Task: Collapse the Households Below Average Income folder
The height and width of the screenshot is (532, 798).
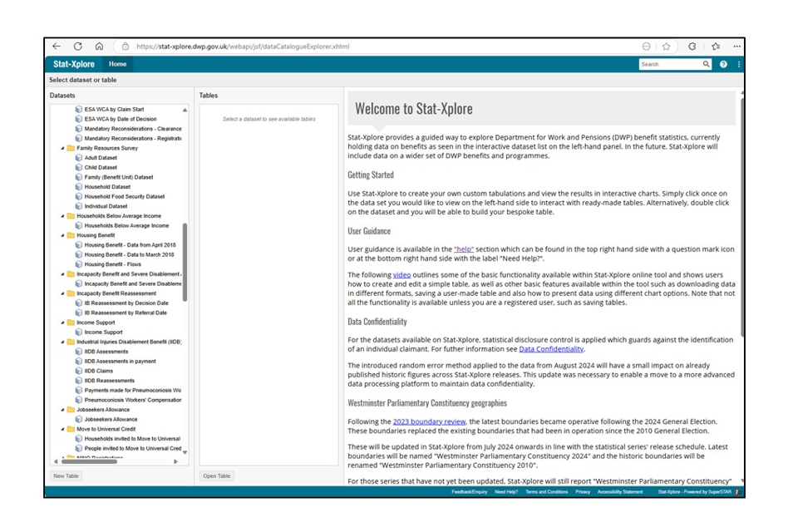Action: click(63, 216)
